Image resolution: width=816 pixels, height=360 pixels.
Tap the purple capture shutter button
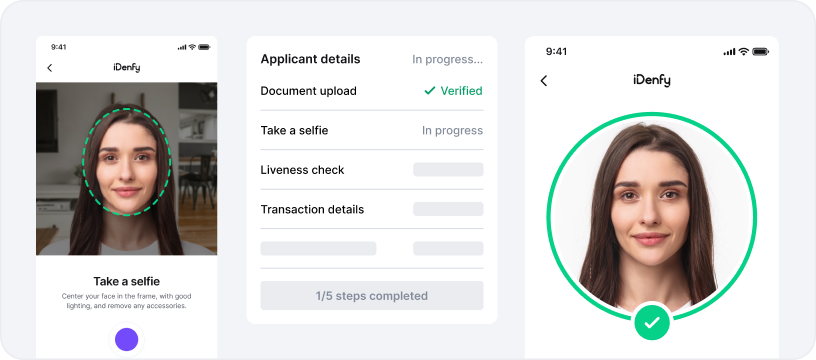pos(126,340)
